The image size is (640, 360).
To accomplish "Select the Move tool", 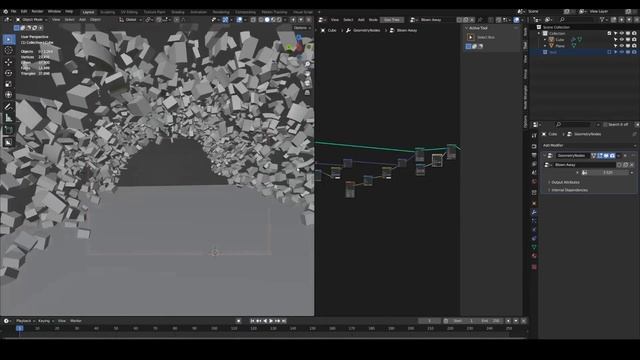I will tap(9, 62).
